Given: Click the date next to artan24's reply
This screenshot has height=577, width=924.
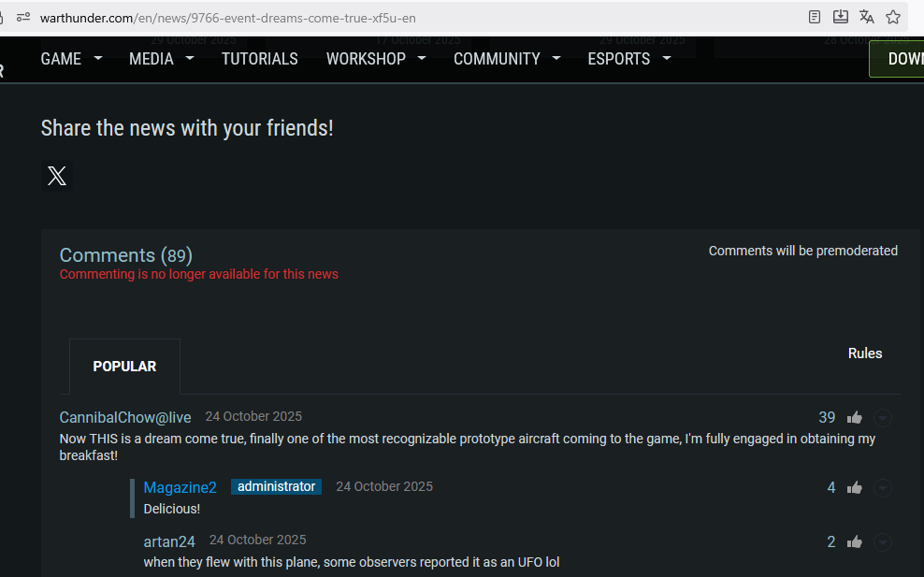Looking at the screenshot, I should [x=257, y=540].
